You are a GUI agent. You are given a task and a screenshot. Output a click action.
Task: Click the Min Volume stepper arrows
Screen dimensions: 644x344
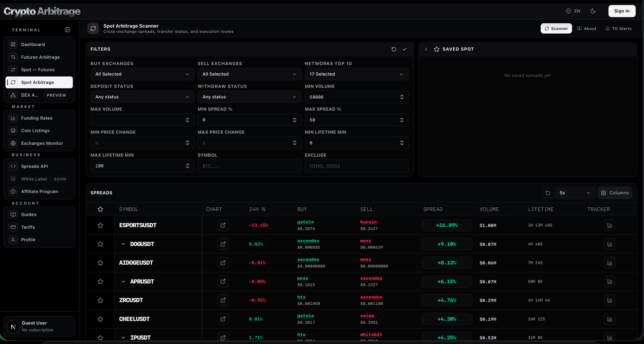[x=402, y=97]
